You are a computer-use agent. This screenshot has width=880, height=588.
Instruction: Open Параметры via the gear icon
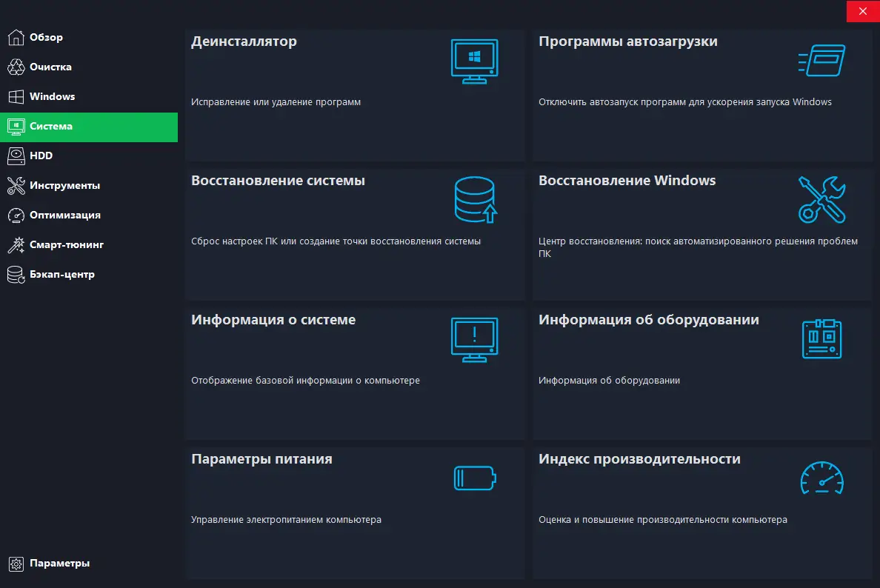(16, 563)
